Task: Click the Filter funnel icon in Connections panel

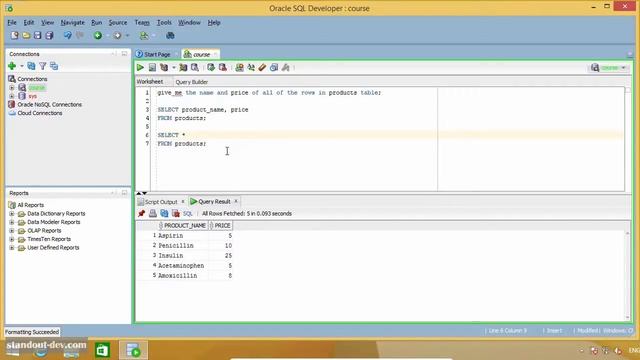Action: [42, 66]
